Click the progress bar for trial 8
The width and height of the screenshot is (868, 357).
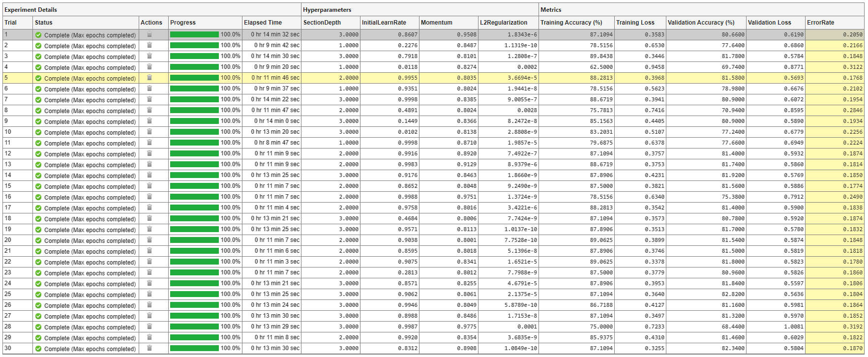click(x=194, y=110)
